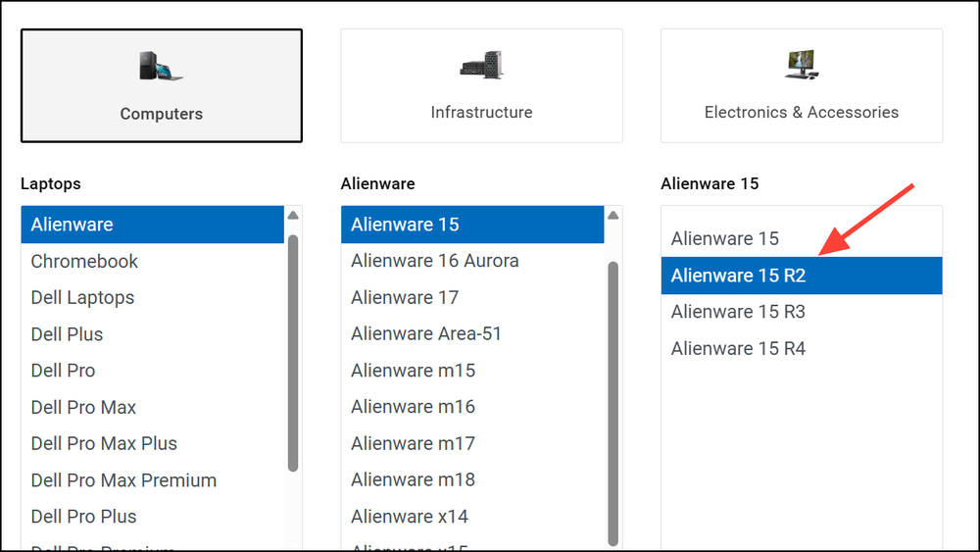Click the Alienware list scroll-up arrow

(613, 215)
